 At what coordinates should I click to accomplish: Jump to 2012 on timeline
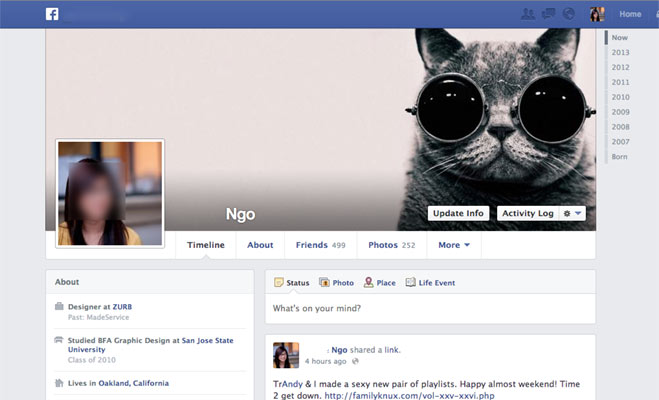[x=620, y=67]
